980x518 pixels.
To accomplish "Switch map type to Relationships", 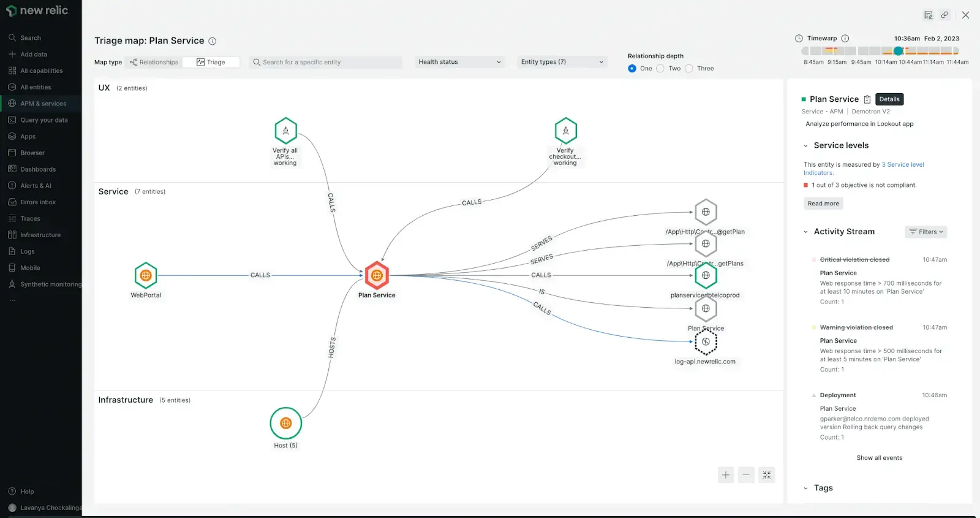I will [154, 63].
